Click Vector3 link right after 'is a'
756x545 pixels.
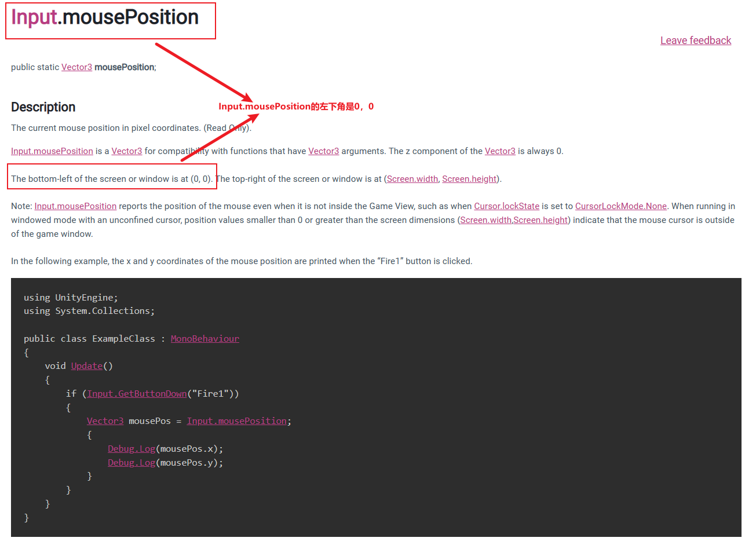126,151
